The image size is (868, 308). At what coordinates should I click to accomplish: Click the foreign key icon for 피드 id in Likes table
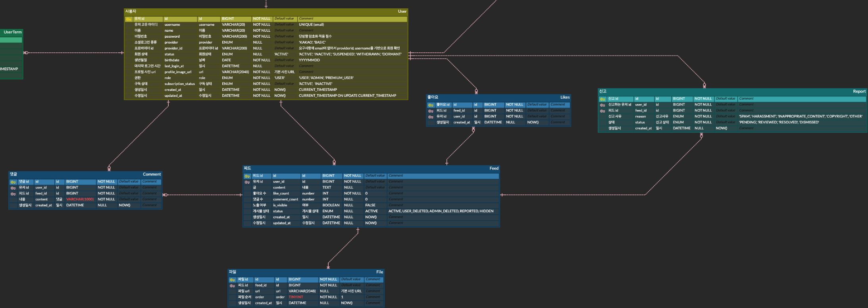(x=431, y=111)
